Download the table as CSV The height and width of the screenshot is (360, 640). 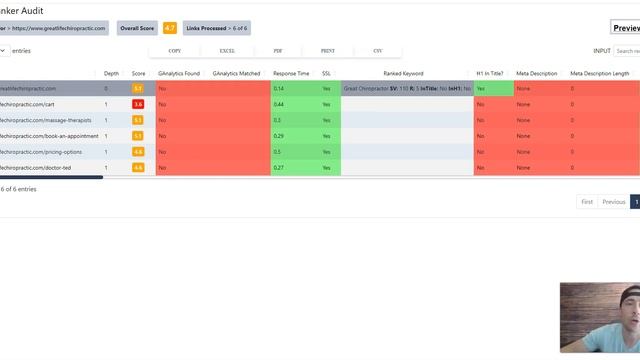(378, 51)
